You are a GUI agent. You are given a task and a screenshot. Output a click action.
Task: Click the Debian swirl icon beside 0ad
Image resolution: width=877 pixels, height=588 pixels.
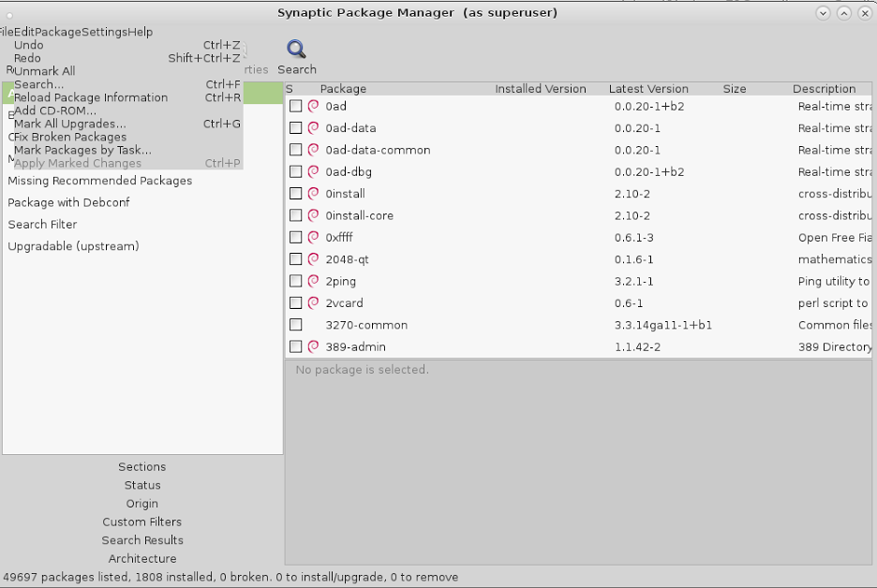(x=313, y=106)
